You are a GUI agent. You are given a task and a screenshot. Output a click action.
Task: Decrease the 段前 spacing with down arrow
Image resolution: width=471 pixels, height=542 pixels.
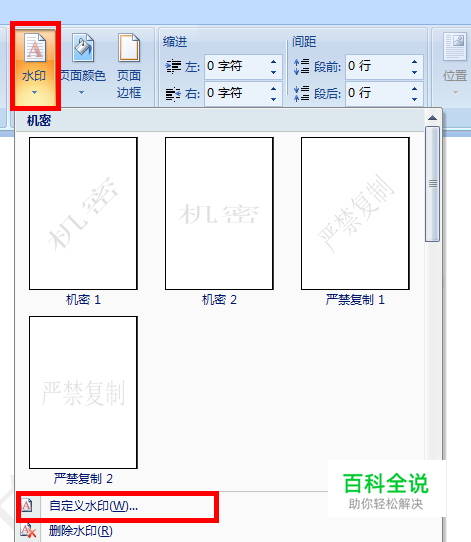pyautogui.click(x=415, y=72)
